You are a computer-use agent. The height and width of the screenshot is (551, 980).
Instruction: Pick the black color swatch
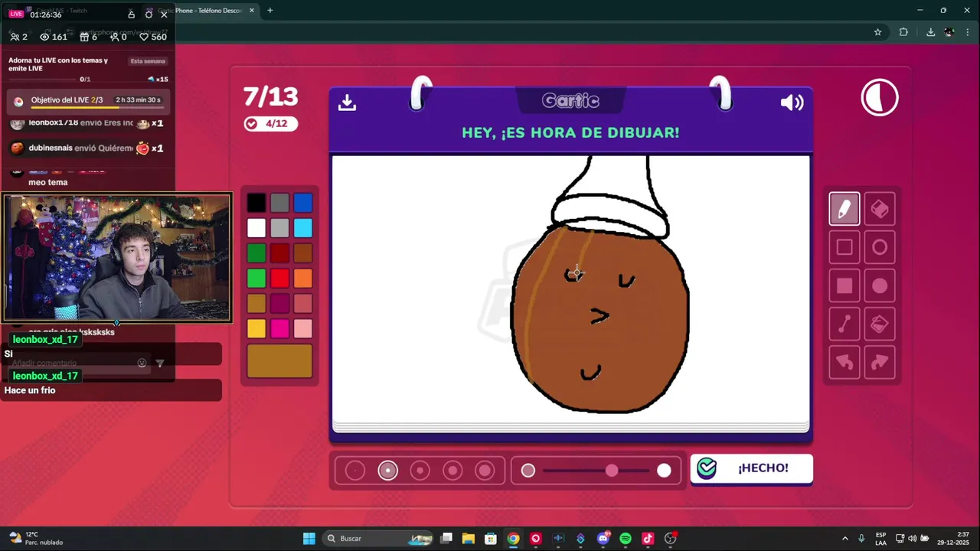pos(256,203)
